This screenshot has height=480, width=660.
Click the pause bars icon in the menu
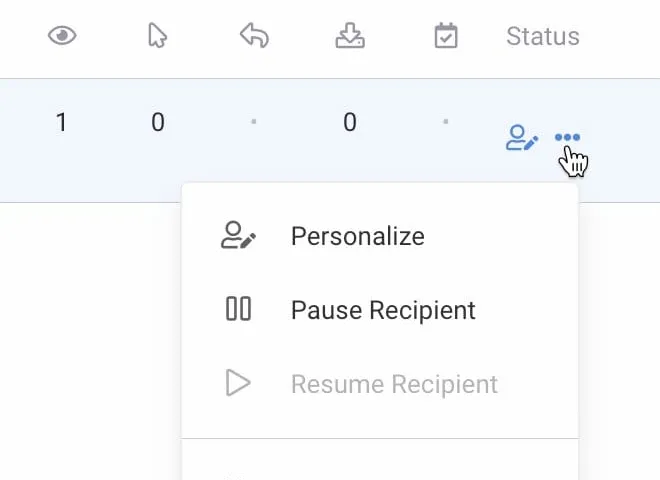pyautogui.click(x=238, y=309)
